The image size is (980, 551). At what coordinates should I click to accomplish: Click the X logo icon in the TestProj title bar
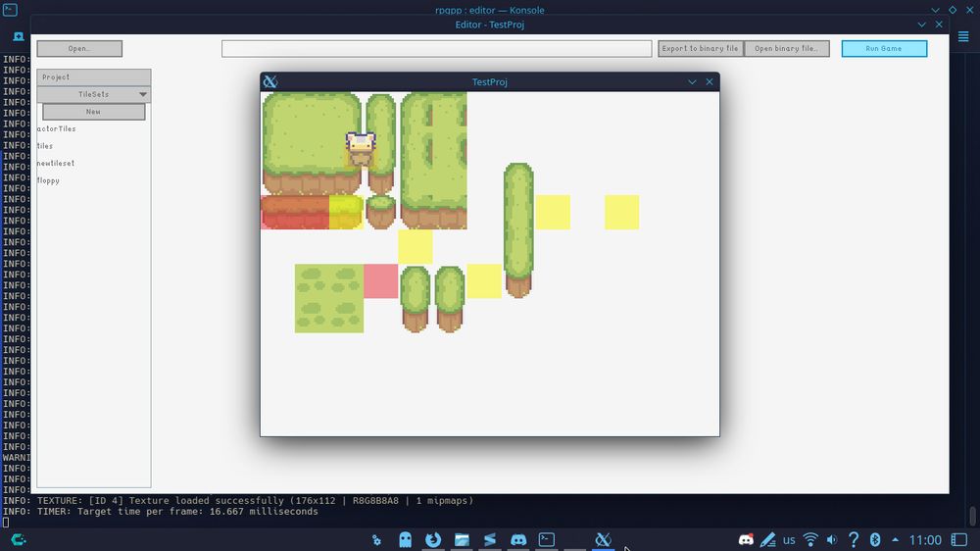click(270, 82)
